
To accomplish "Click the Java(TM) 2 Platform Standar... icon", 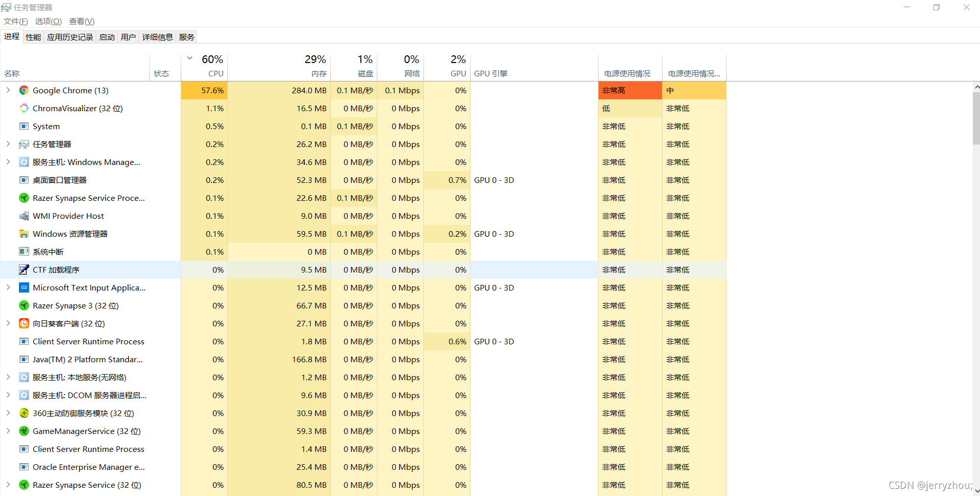I will [x=24, y=360].
